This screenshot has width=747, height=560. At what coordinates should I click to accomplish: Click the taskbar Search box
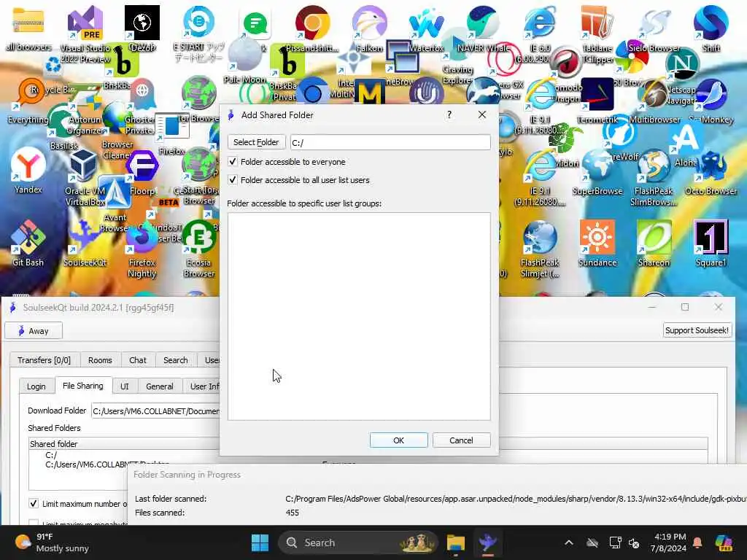pos(357,542)
